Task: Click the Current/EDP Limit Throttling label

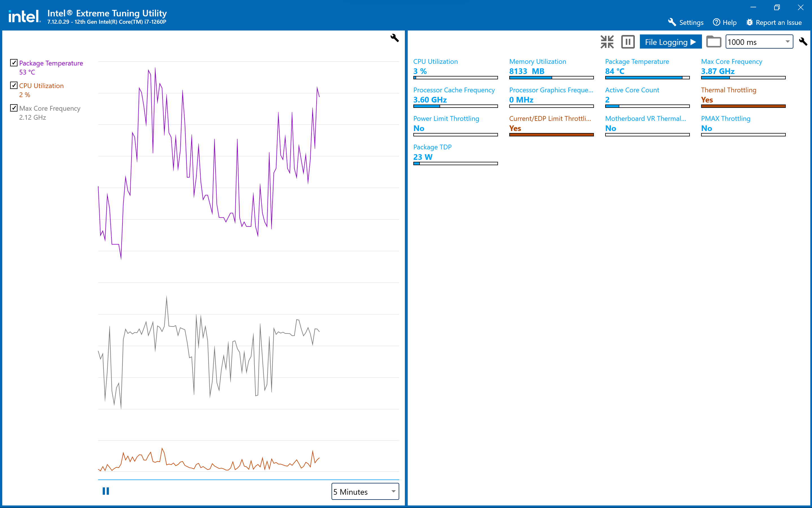Action: (x=550, y=119)
